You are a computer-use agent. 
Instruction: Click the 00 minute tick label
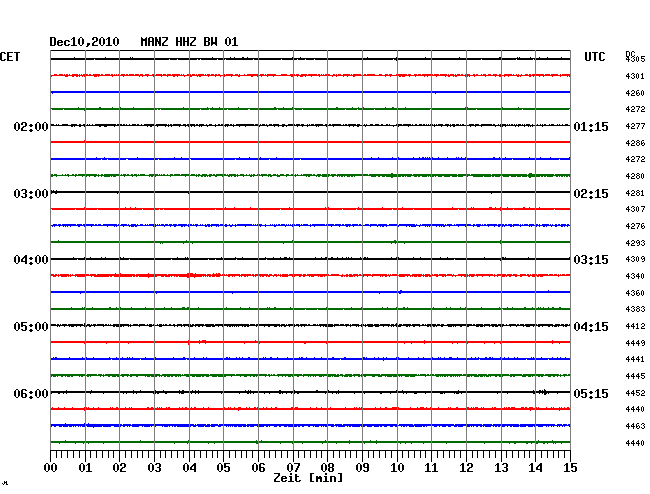click(x=51, y=468)
